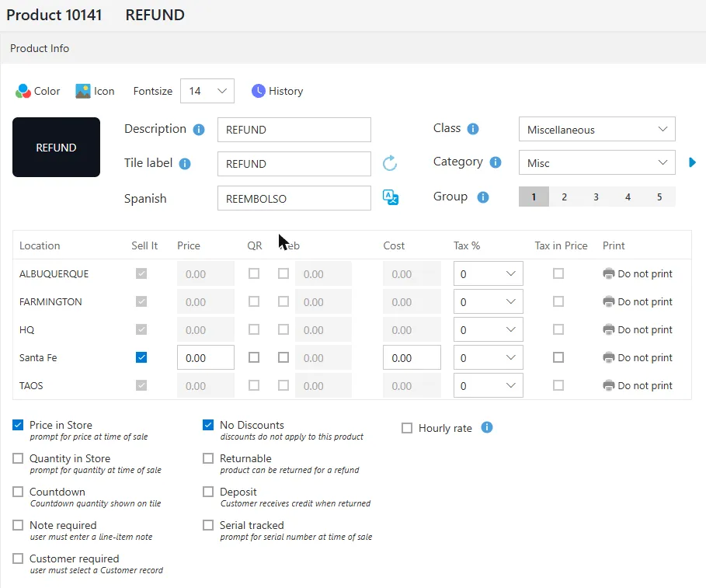The width and height of the screenshot is (706, 588).
Task: Toggle Sell It for Santa Fe
Action: pyautogui.click(x=141, y=357)
